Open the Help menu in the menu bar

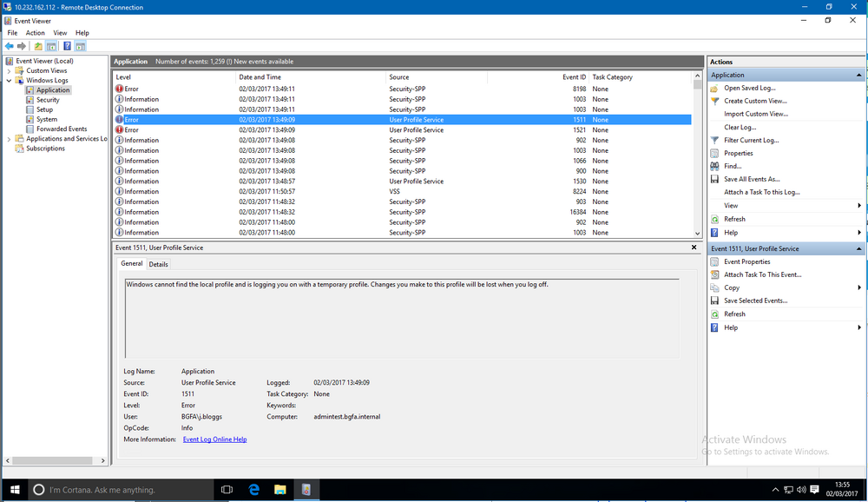click(82, 33)
